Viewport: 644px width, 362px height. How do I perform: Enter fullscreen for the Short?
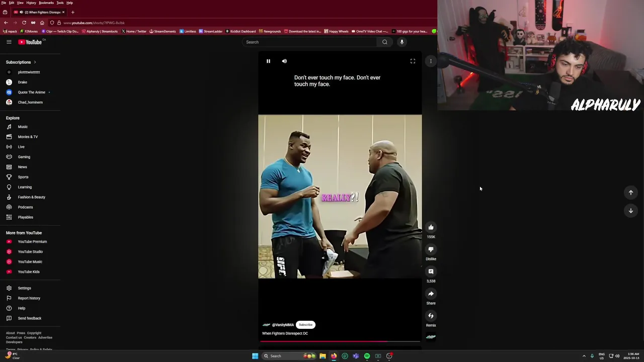click(413, 61)
